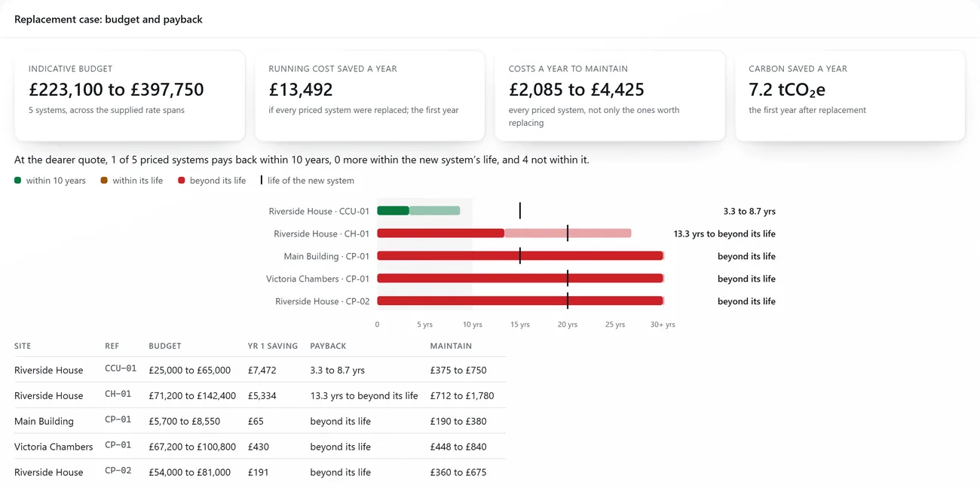Screen dimensions: 980x488
Task: Click the Riverside House CH-01 payback bar
Action: tap(504, 233)
